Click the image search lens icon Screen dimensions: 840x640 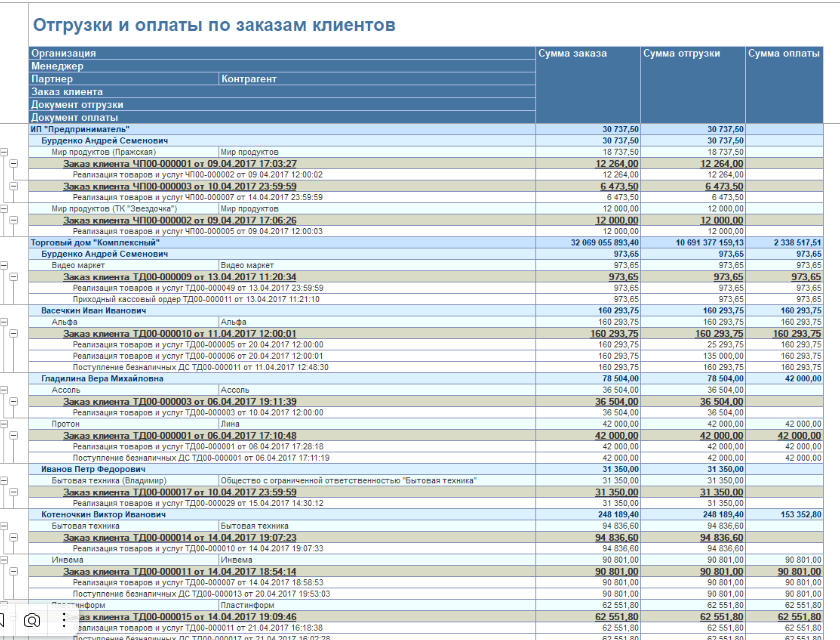(32, 620)
